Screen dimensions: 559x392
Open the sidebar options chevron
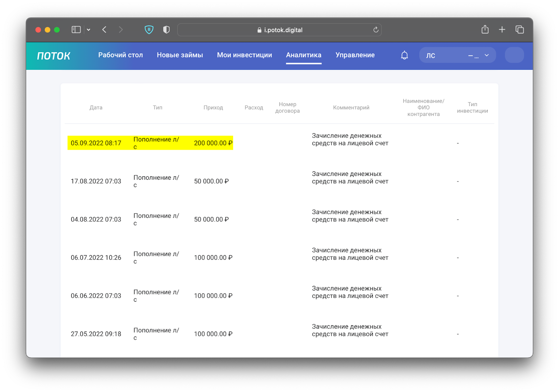[x=89, y=30]
